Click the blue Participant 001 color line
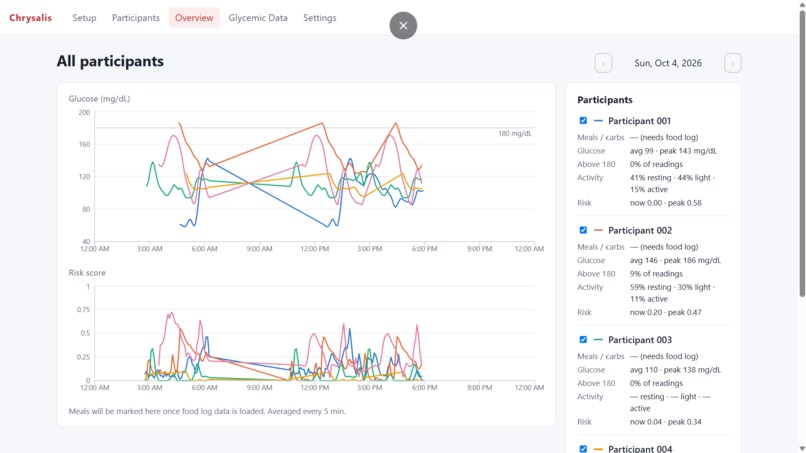Screen dimensions: 806x453 tap(598, 121)
